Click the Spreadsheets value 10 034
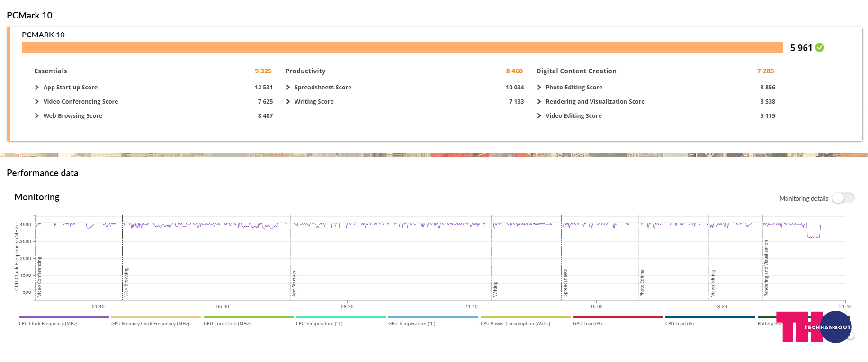Screen dimensions: 868x362 click(x=515, y=88)
